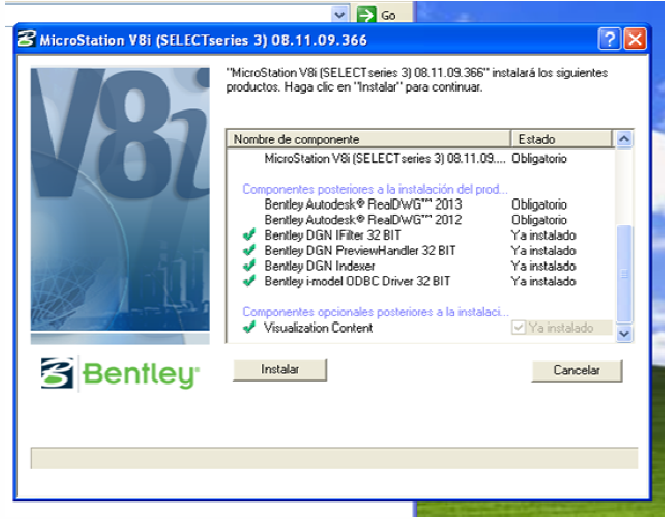This screenshot has height=519, width=665.
Task: Click the green Bentley logo
Action: click(120, 374)
